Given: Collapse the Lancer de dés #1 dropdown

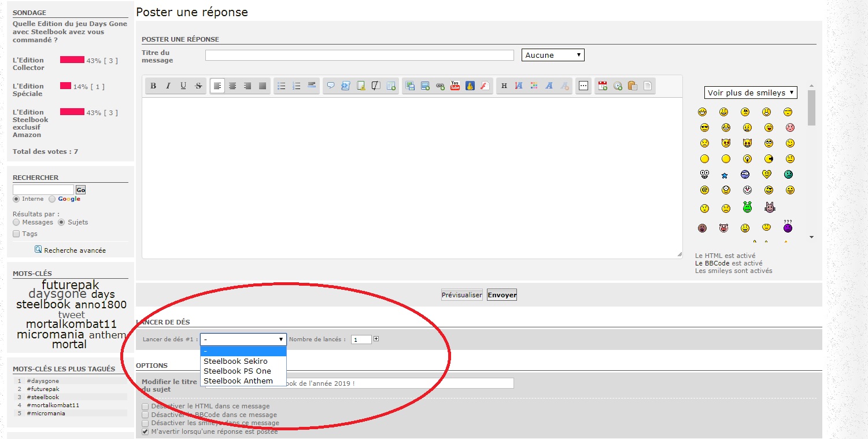Looking at the screenshot, I should coord(243,340).
